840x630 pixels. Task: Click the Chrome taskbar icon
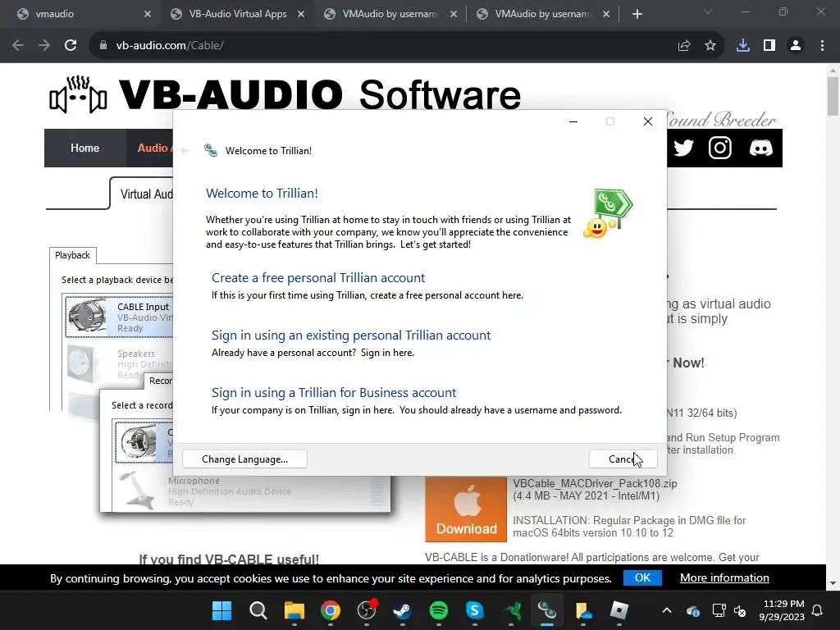click(331, 610)
